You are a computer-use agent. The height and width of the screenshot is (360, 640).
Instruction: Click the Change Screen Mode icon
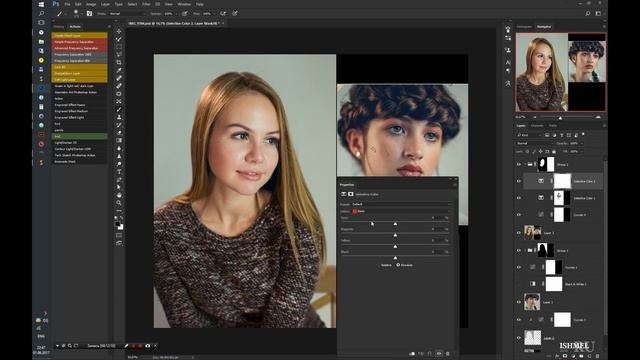pyautogui.click(x=119, y=243)
